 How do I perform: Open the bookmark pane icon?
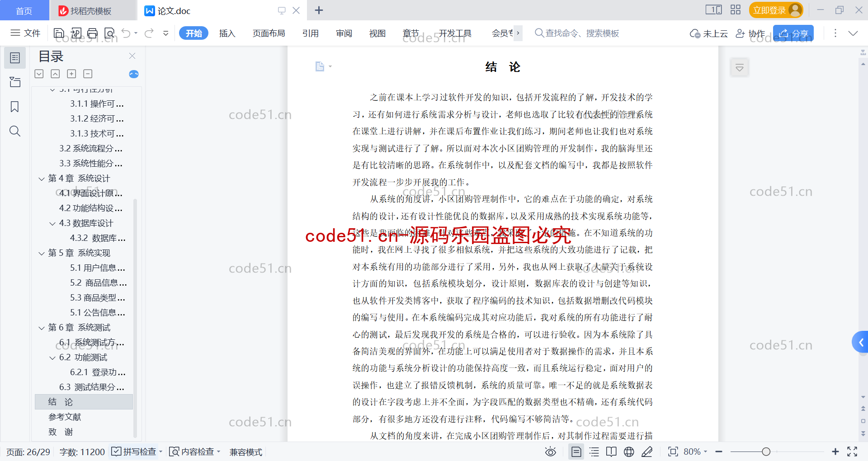15,107
